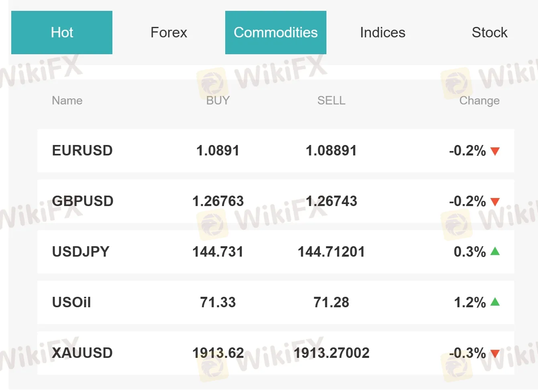Click the SELL price of USDJPY

[331, 252]
